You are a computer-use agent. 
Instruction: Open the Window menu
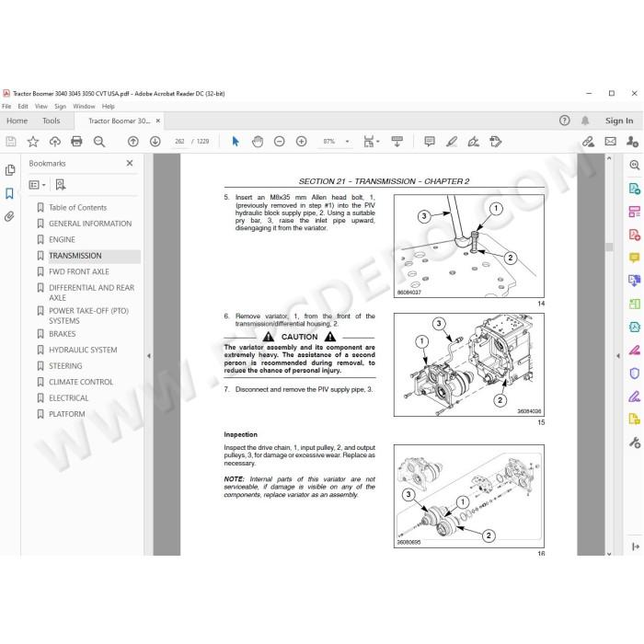point(84,107)
